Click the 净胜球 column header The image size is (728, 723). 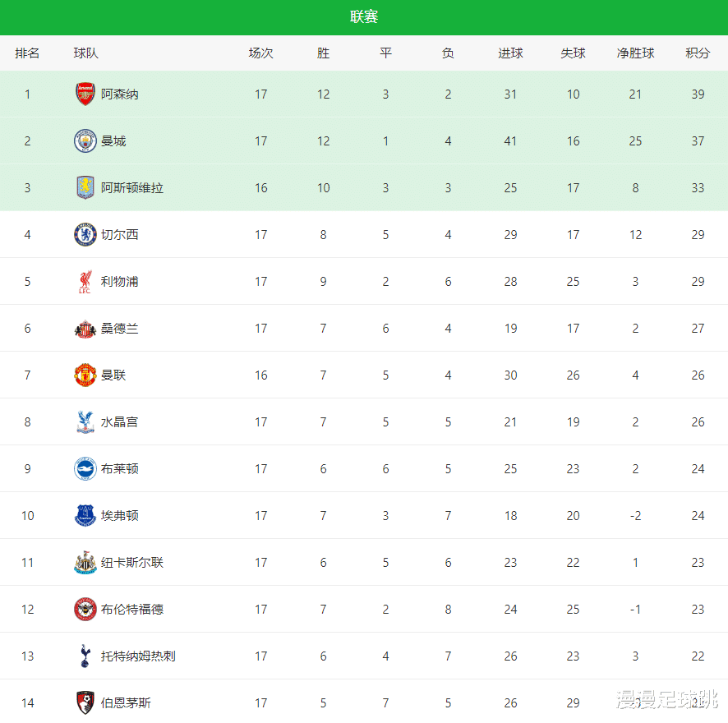[635, 53]
